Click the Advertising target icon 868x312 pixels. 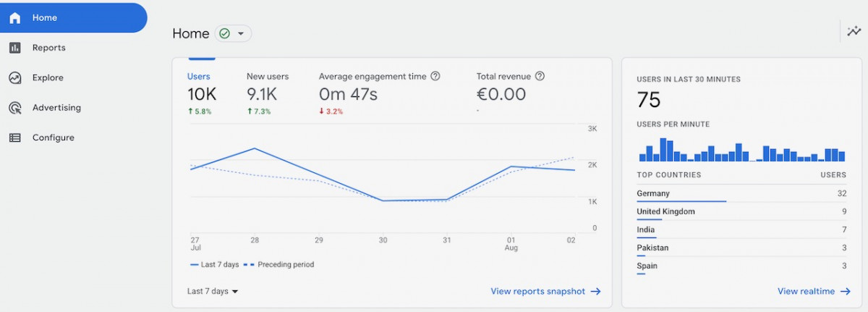pos(15,108)
